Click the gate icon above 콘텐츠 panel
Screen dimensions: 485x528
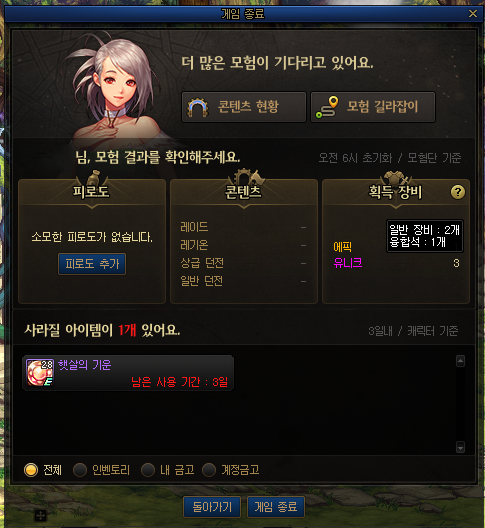point(246,177)
